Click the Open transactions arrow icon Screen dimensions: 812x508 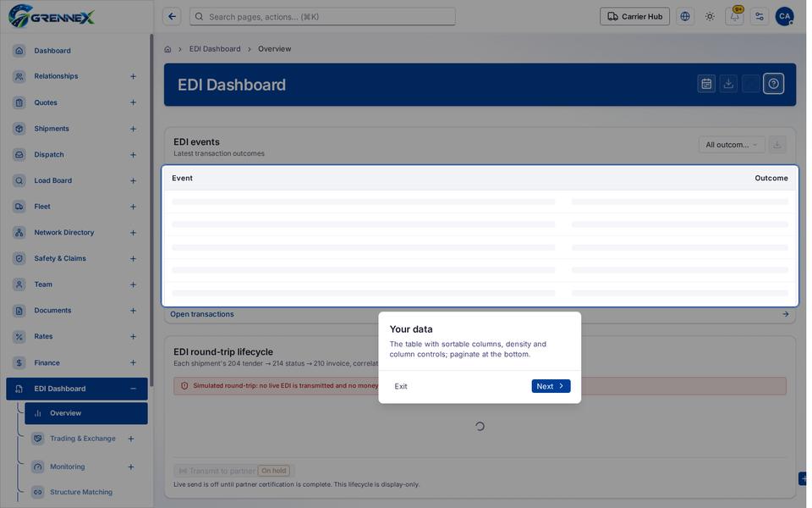786,314
